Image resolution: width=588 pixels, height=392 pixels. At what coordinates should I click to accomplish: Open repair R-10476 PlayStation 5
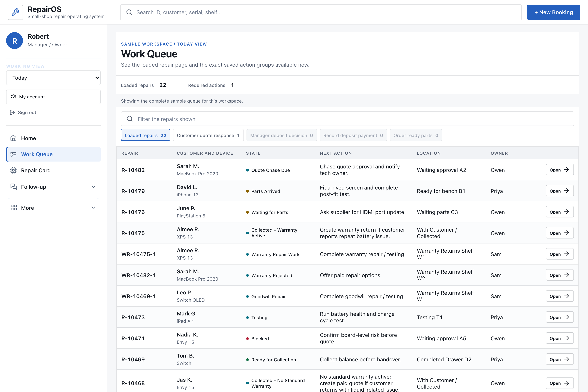559,212
